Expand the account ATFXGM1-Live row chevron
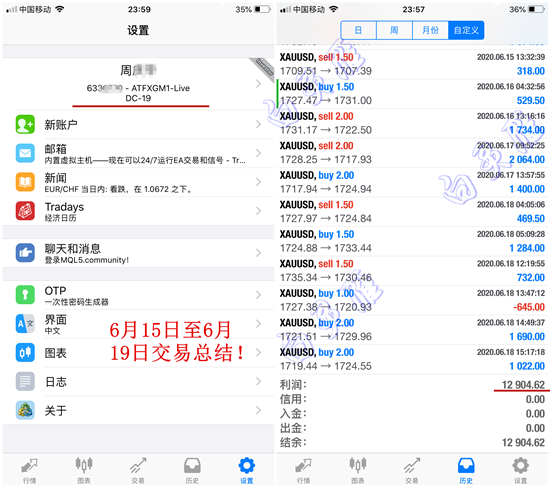 click(x=259, y=84)
